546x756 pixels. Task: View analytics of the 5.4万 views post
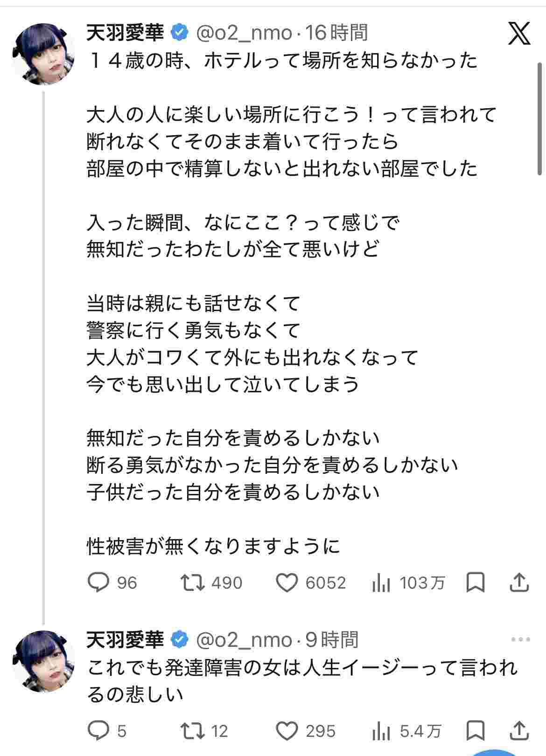click(381, 730)
